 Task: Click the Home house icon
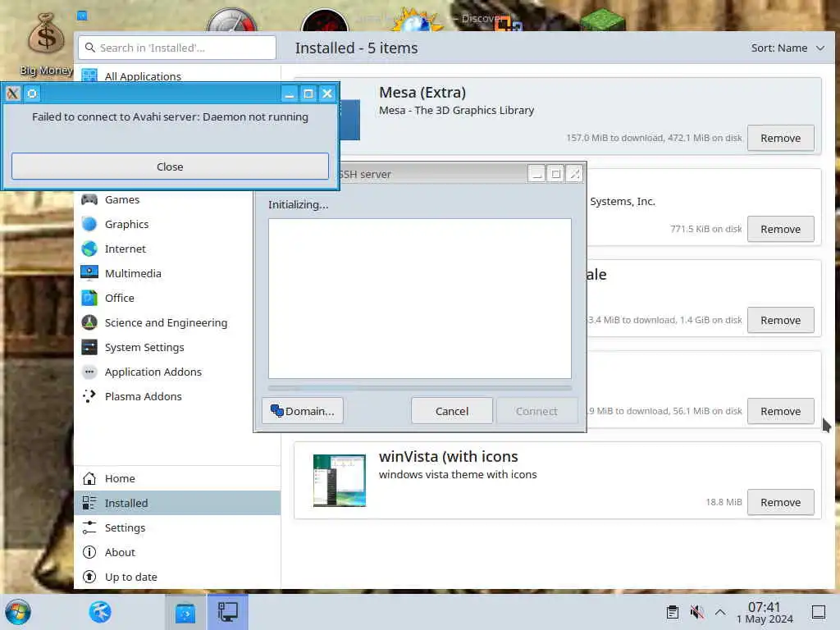point(89,478)
